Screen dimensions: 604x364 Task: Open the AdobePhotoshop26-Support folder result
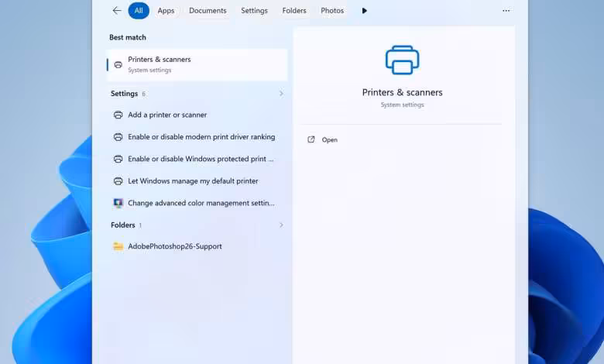[x=197, y=246]
